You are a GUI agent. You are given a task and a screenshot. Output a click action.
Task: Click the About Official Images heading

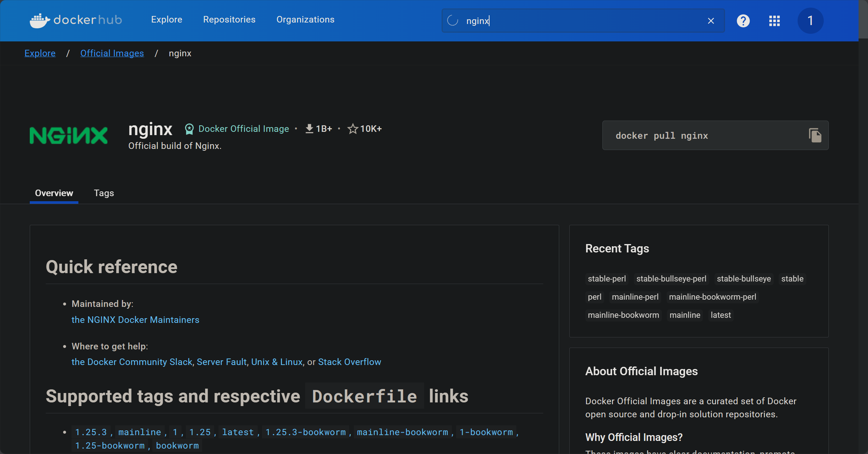coord(641,372)
